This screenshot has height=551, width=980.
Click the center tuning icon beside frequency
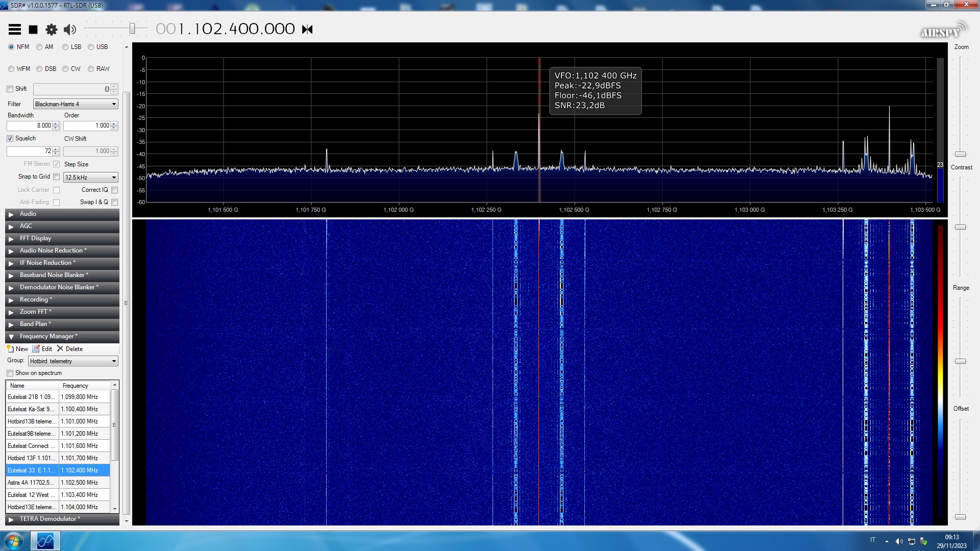coord(307,30)
